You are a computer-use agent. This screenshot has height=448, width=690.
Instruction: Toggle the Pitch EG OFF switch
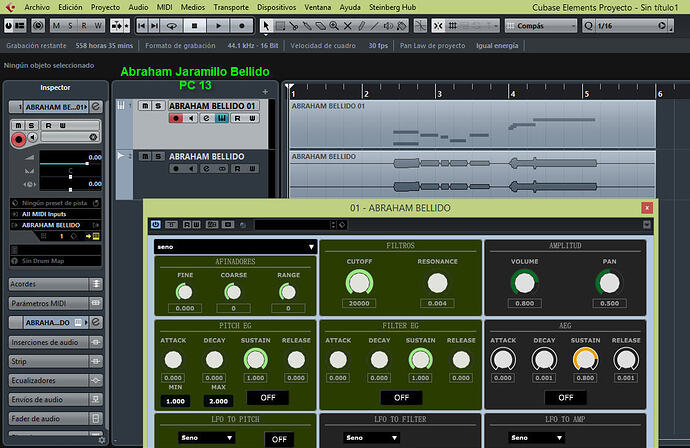tap(268, 397)
